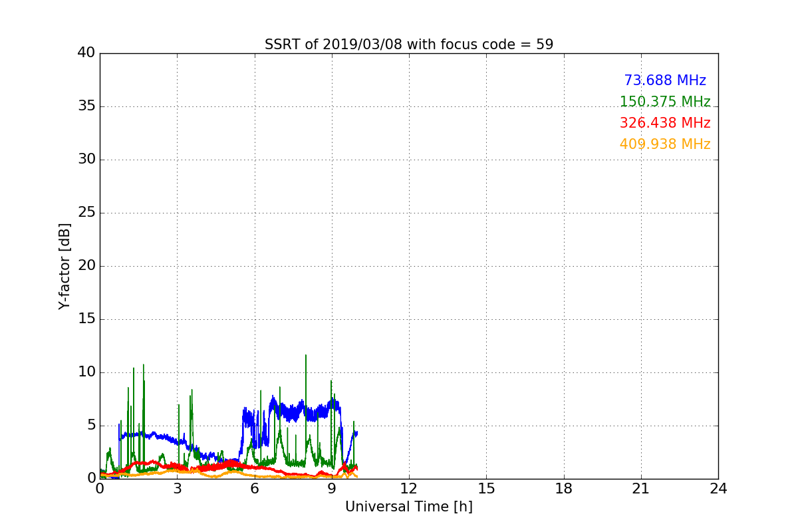Click the x-axis tick value 24

[718, 489]
